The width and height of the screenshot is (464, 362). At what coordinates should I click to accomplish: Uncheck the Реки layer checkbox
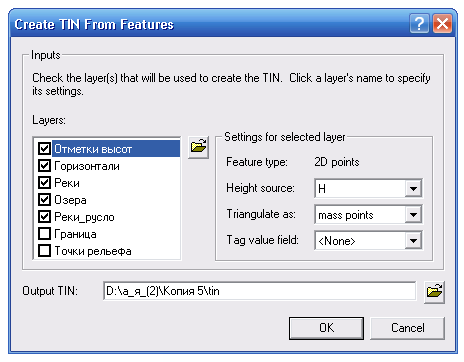(44, 183)
